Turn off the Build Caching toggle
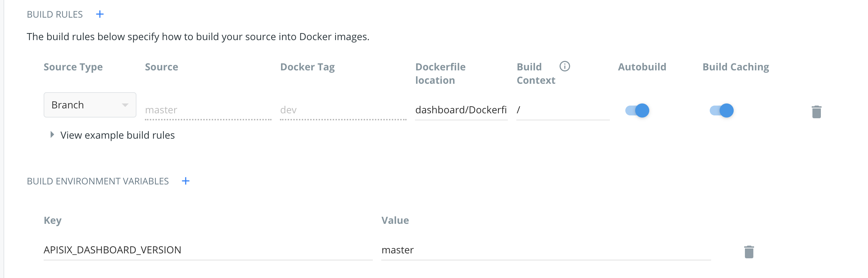The image size is (868, 278). pyautogui.click(x=722, y=110)
